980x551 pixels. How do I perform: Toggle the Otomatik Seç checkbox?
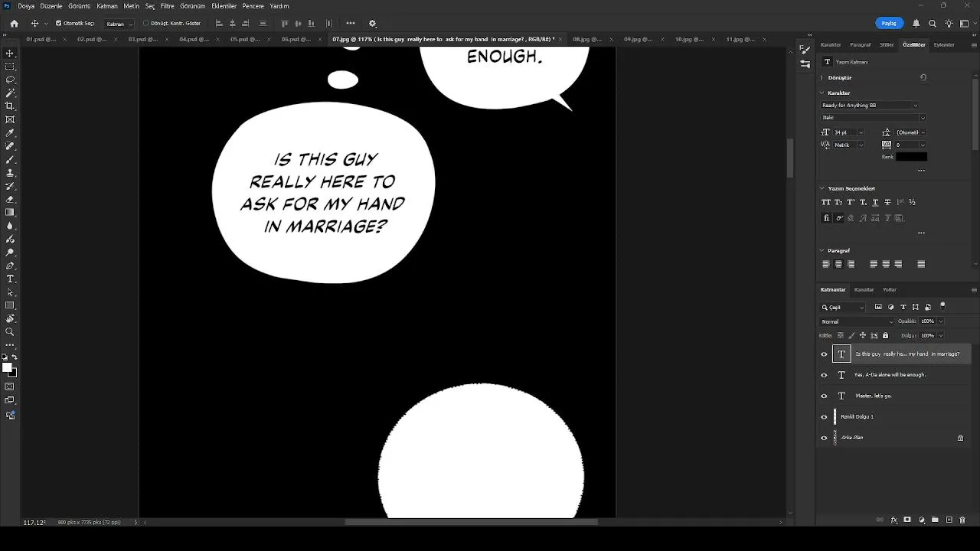point(58,24)
